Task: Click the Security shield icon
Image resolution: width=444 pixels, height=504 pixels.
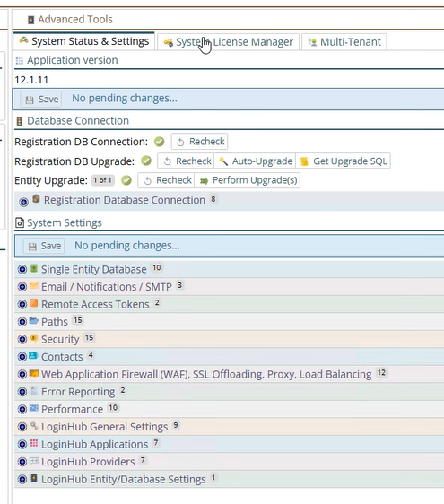Action: [x=34, y=338]
